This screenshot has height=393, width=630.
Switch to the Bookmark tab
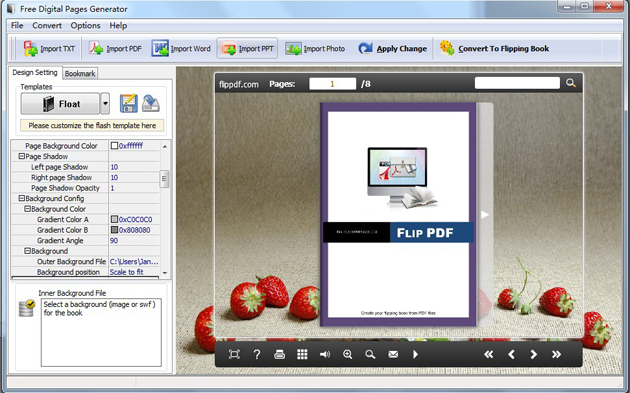pyautogui.click(x=80, y=74)
